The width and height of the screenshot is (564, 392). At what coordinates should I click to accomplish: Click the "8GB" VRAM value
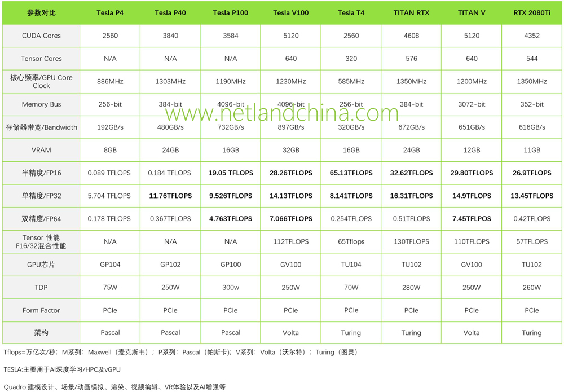(x=110, y=151)
